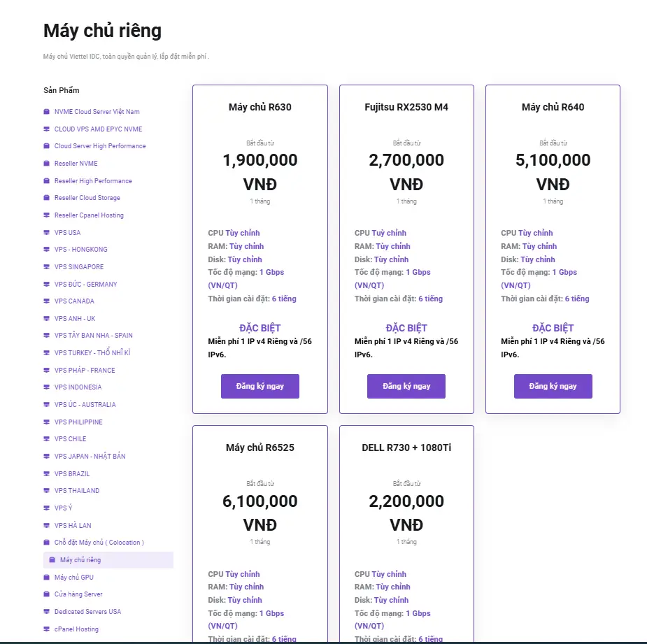Screen dimensions: 647x644
Task: Click the icon beside Reseller NVME
Action: click(x=47, y=164)
